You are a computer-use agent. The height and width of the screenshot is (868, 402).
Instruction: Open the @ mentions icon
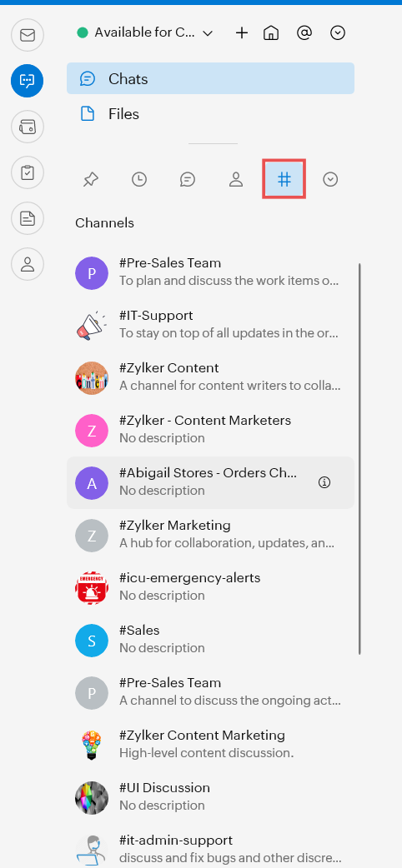pos(304,33)
